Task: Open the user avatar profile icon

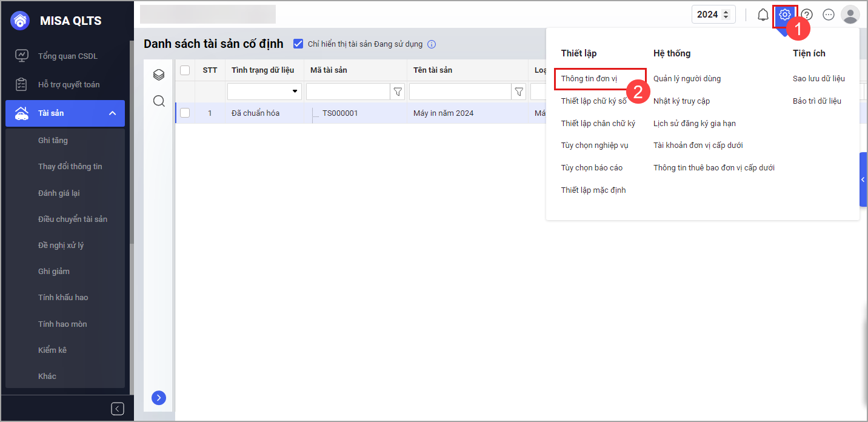Action: [850, 15]
